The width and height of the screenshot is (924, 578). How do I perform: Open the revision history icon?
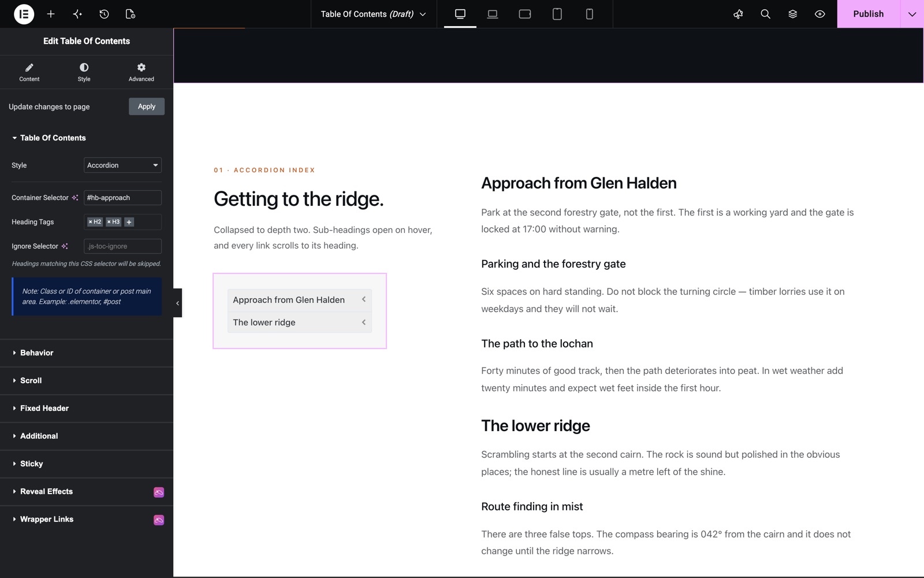click(104, 14)
